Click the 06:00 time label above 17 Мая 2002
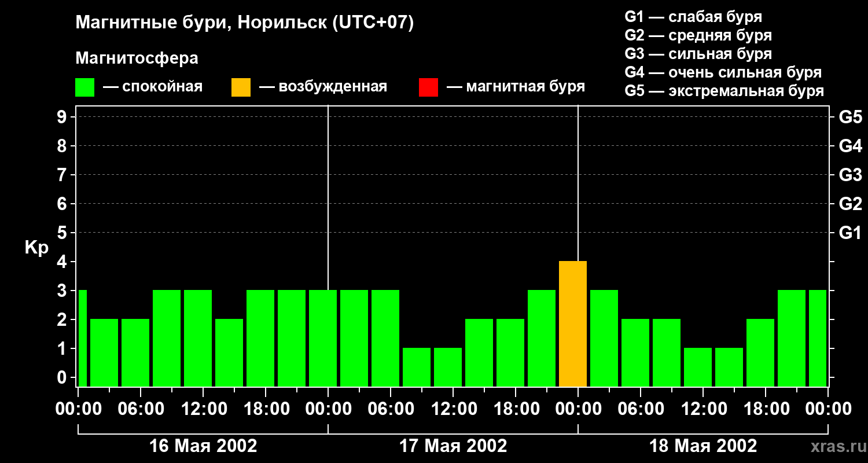Image resolution: width=868 pixels, height=463 pixels. (x=391, y=409)
